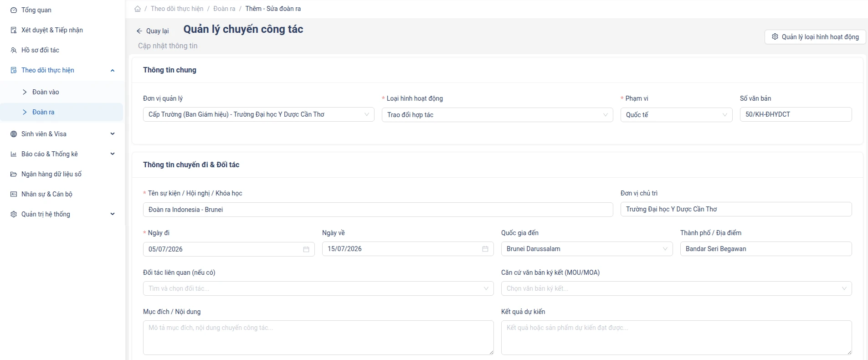Viewport: 868px width, 360px height.
Task: Click the Ngày đi date field
Action: point(229,249)
